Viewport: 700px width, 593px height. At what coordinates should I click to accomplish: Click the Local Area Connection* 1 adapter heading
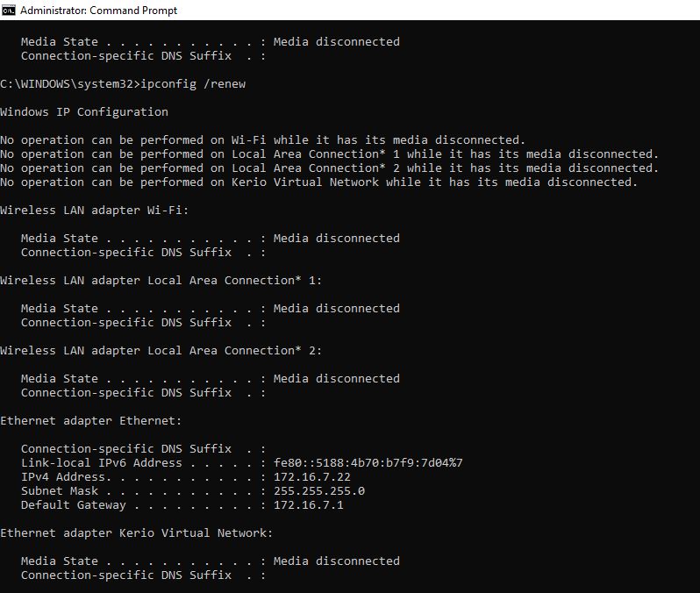pos(161,281)
